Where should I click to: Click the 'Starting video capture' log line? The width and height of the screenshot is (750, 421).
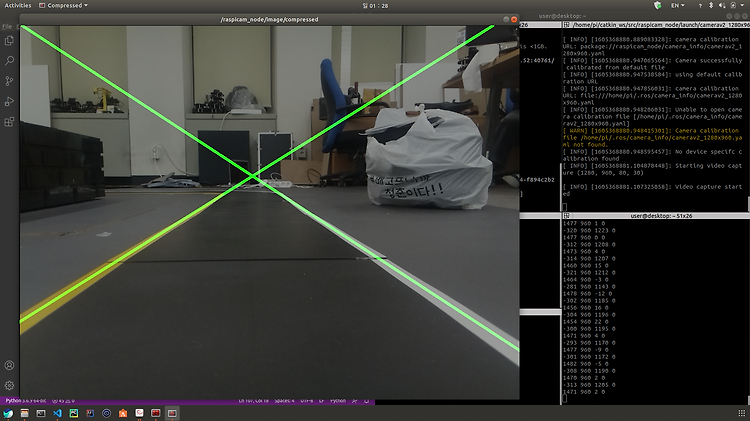652,169
